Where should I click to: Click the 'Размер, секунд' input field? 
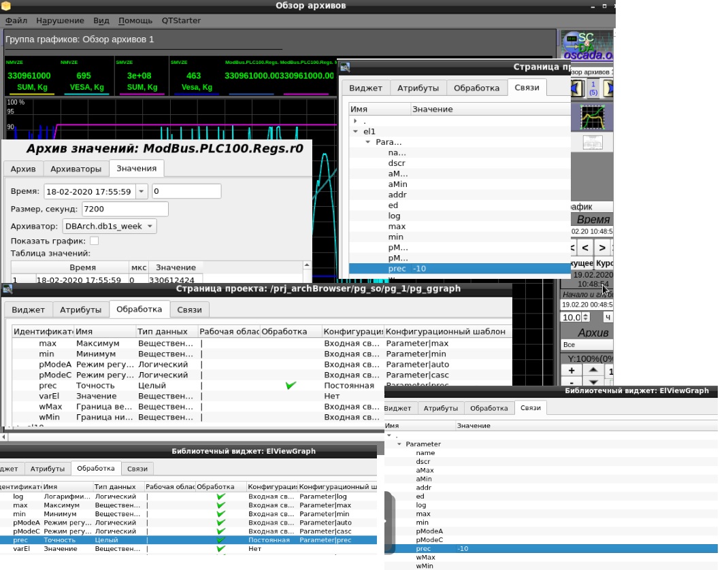click(x=125, y=209)
